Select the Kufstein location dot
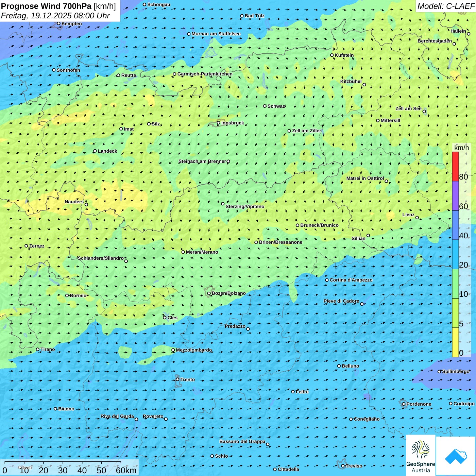 332,55
